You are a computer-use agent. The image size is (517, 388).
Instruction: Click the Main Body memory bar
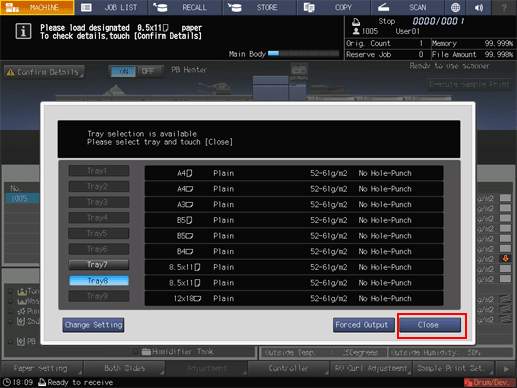point(303,53)
